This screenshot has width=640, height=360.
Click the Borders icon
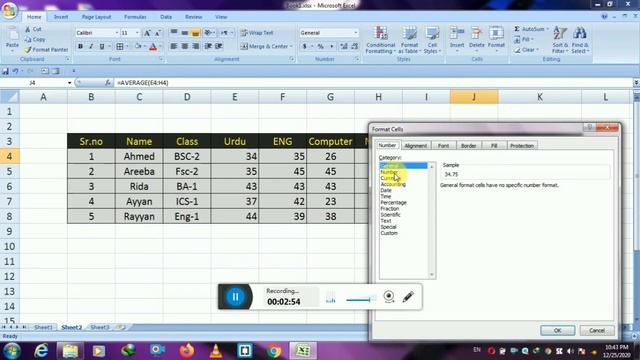(x=120, y=47)
